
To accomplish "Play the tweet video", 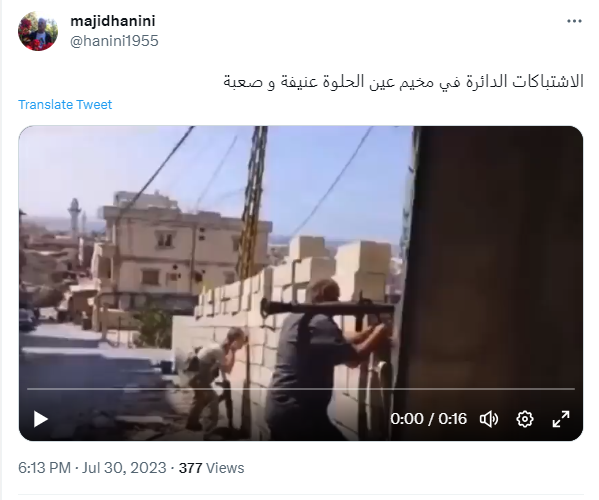I will 40,419.
